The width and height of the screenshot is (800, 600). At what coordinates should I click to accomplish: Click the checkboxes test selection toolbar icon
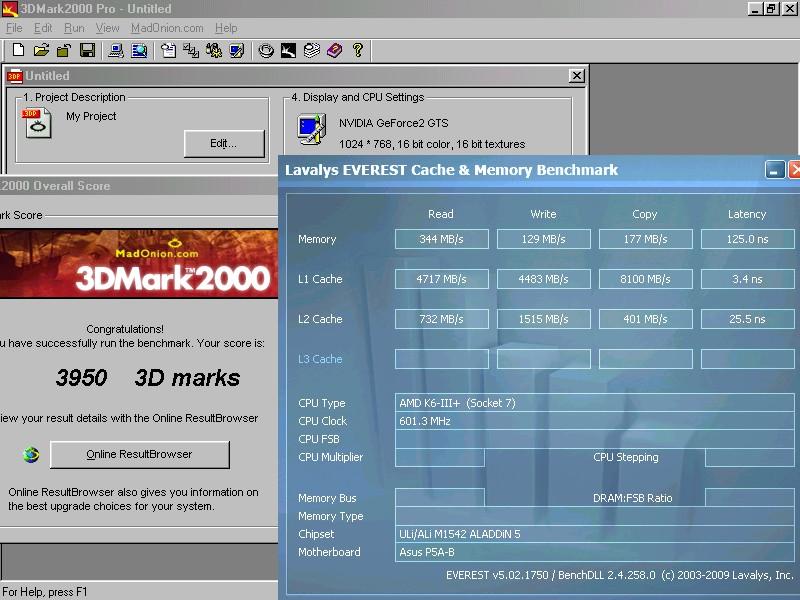(191, 50)
